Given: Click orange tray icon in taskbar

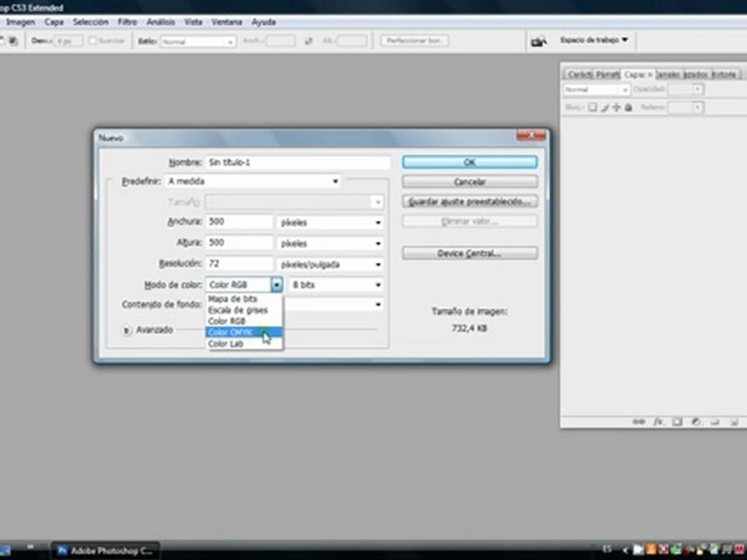Looking at the screenshot, I should (x=651, y=550).
